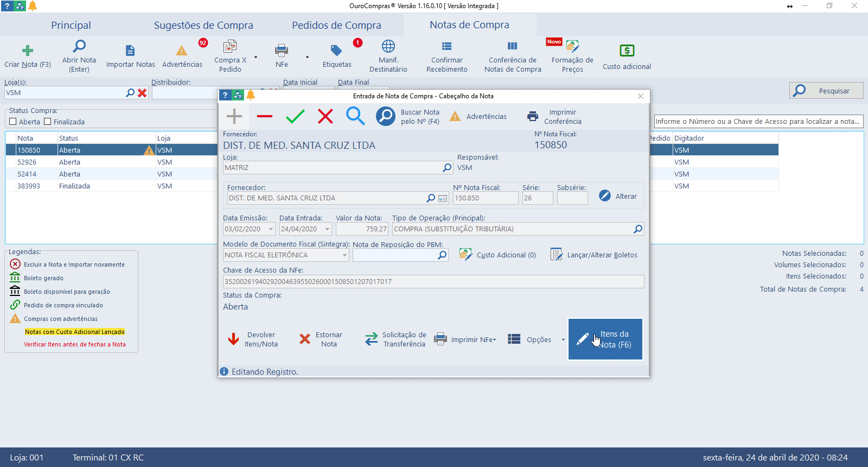This screenshot has height=467, width=868.
Task: Click Devolver Itens/Nota red arrow icon
Action: coord(234,339)
